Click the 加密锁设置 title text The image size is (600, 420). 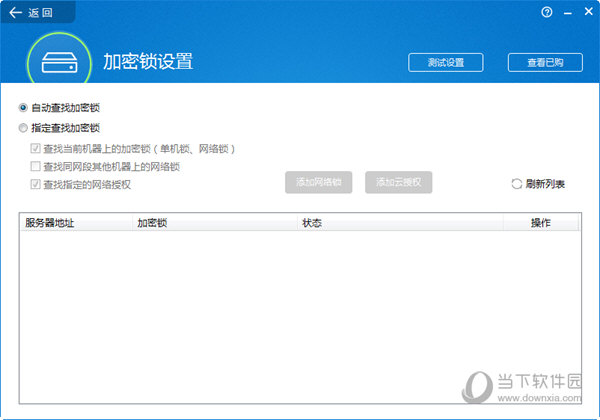pos(148,62)
